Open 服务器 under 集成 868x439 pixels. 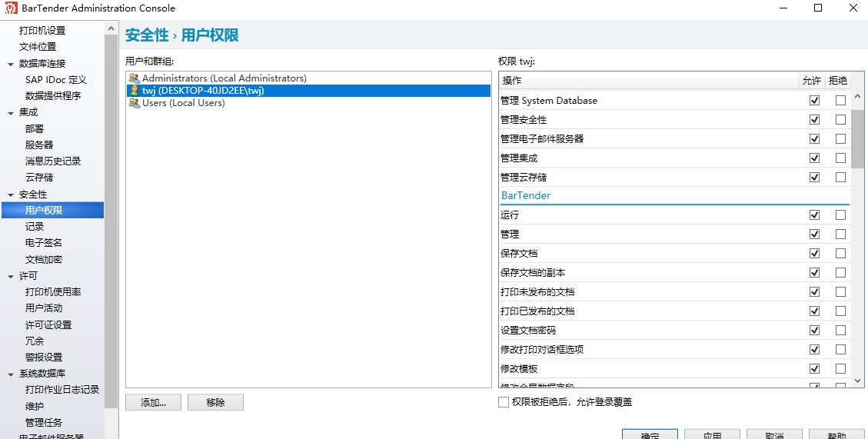tap(39, 145)
